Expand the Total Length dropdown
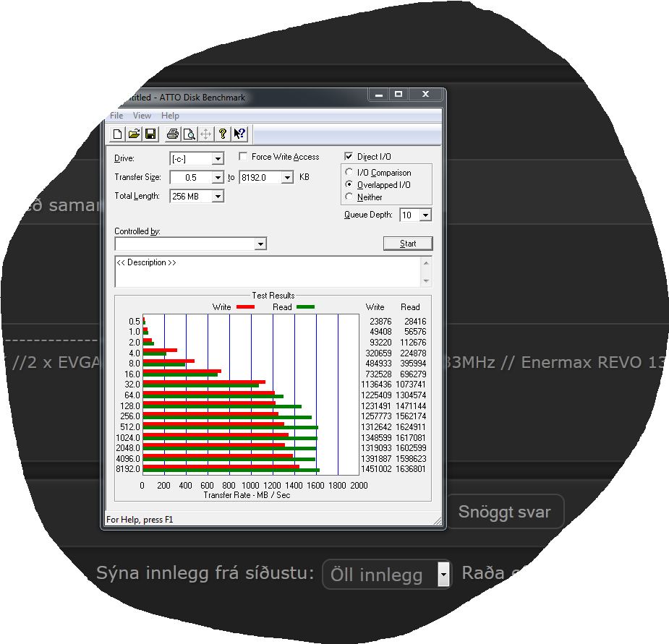The image size is (669, 644). coord(219,196)
